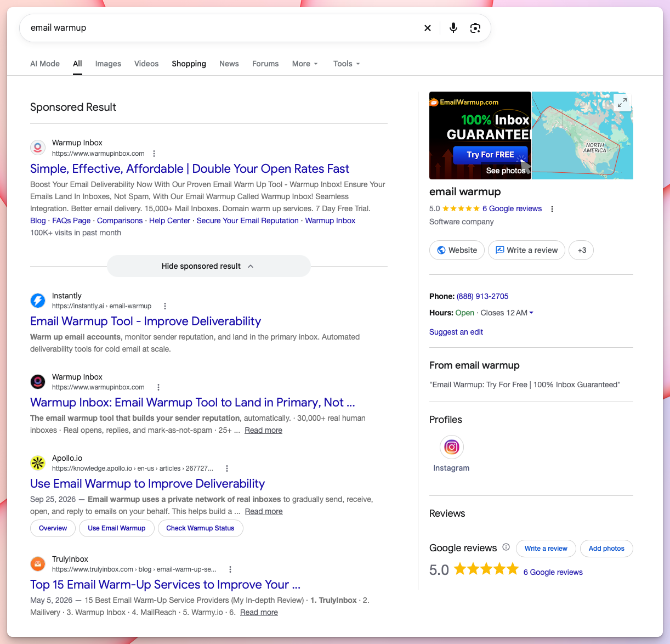Start voice search with microphone icon
Screen dimensions: 670x644
pos(453,28)
